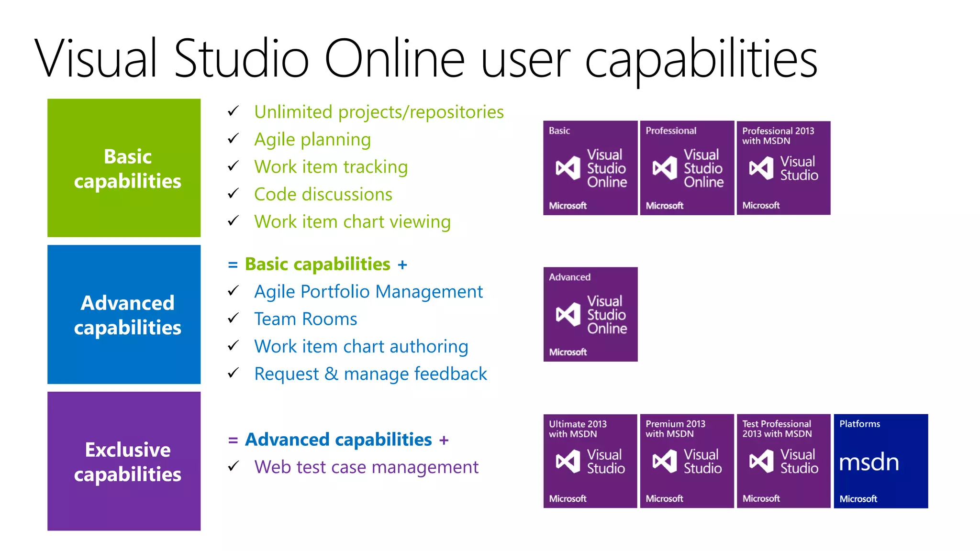Select the Professional 2013 with MSDN tile
The height and width of the screenshot is (551, 980).
(x=783, y=168)
